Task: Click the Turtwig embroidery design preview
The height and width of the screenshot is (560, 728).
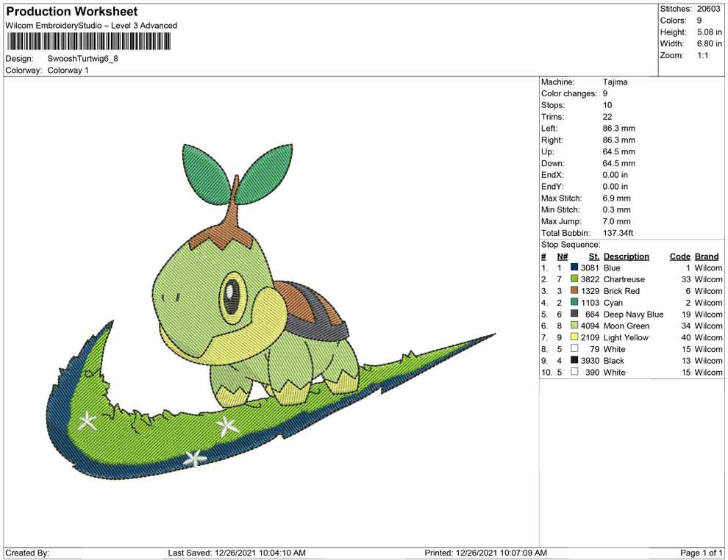Action: pyautogui.click(x=271, y=312)
